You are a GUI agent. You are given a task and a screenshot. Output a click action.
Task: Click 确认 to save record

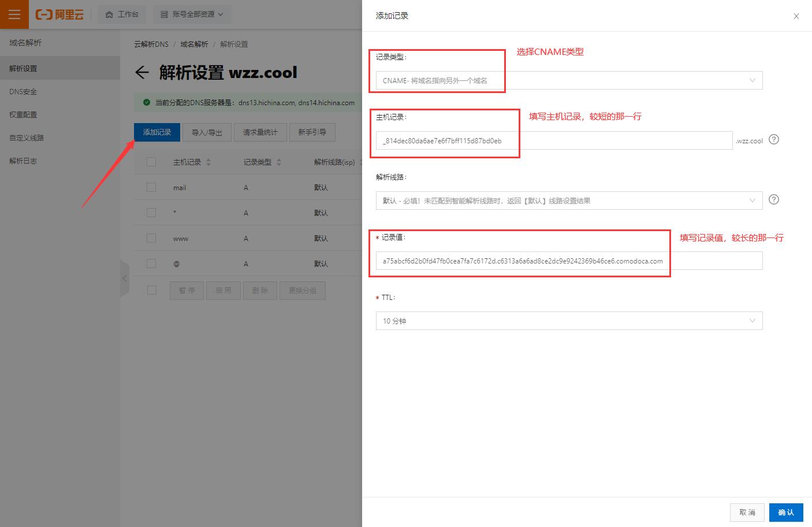(x=786, y=513)
